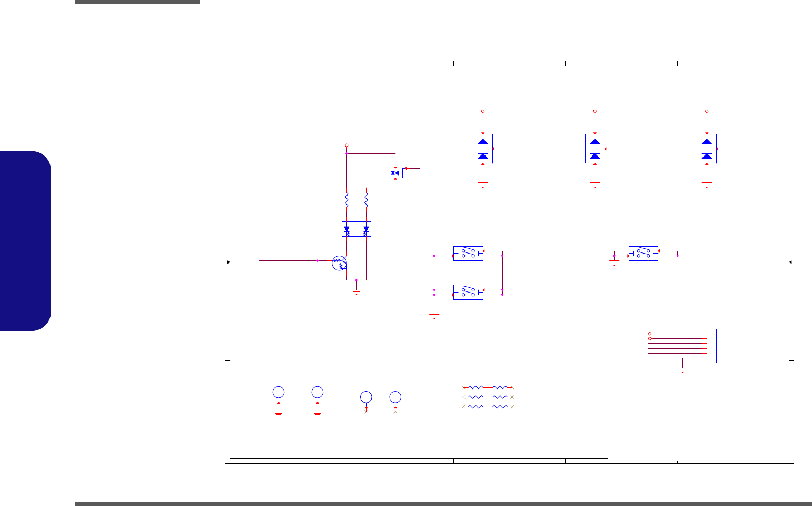
Task: Click the lower switch of the paired switches
Action: pos(468,292)
